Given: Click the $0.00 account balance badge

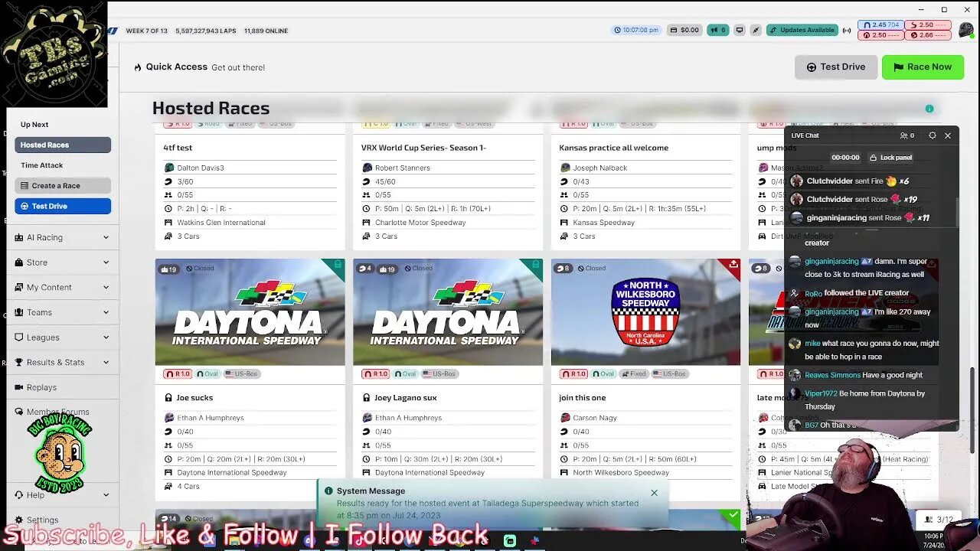Looking at the screenshot, I should point(684,30).
